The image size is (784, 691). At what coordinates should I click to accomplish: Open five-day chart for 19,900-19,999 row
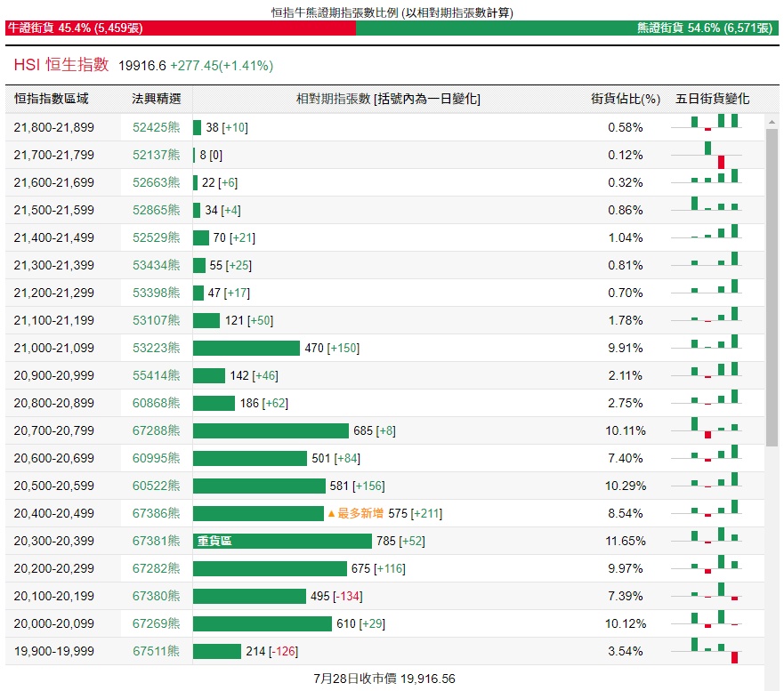tap(715, 651)
